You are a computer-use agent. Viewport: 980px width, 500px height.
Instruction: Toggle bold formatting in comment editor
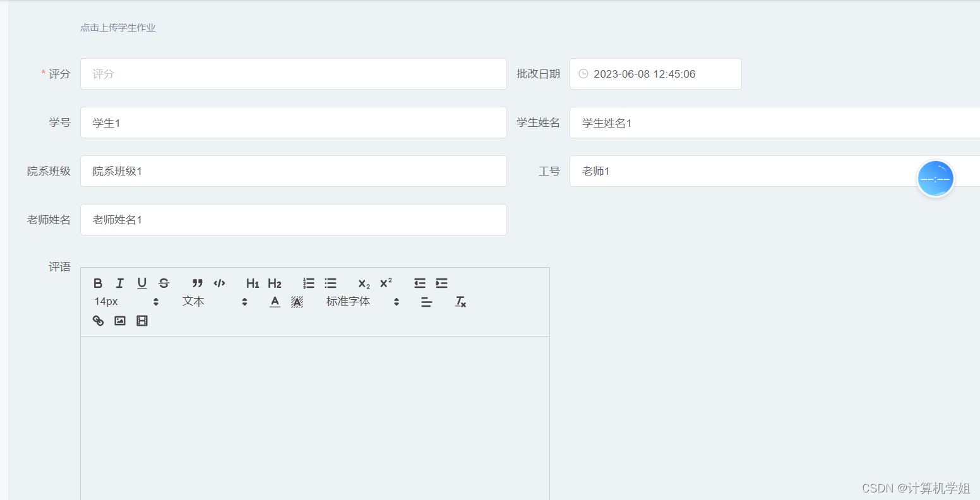point(98,283)
